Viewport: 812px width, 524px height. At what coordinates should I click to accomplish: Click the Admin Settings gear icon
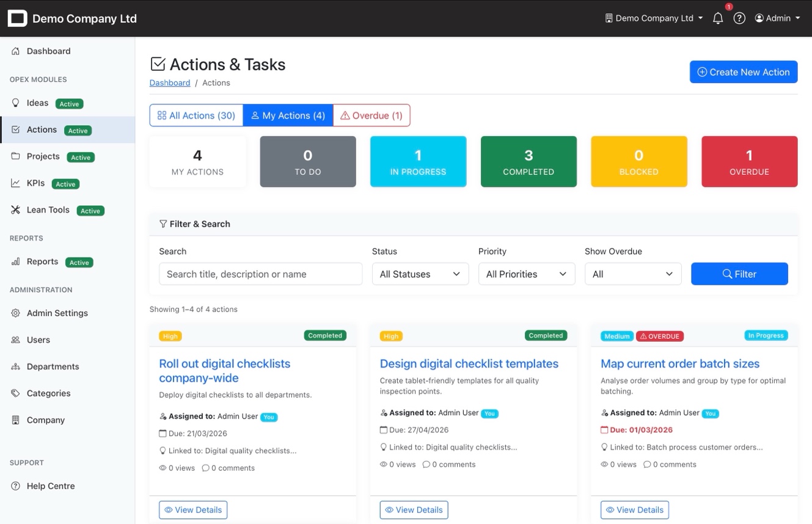pyautogui.click(x=16, y=313)
